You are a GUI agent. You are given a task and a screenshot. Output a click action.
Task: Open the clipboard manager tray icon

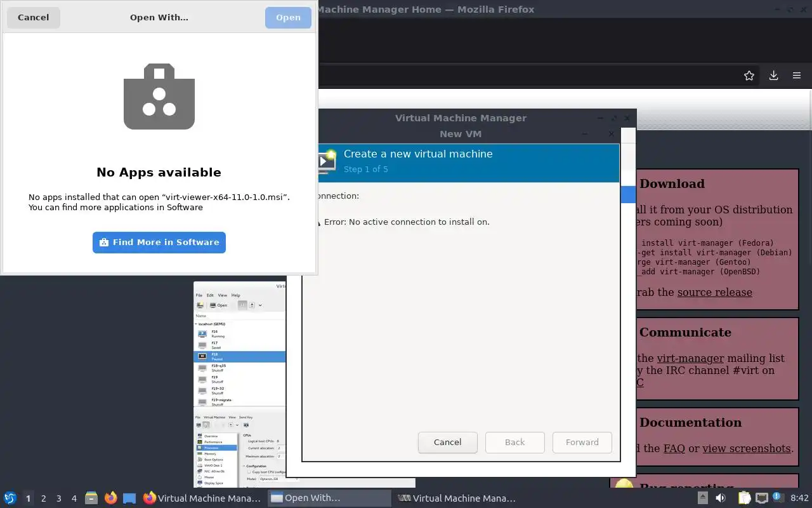(744, 498)
